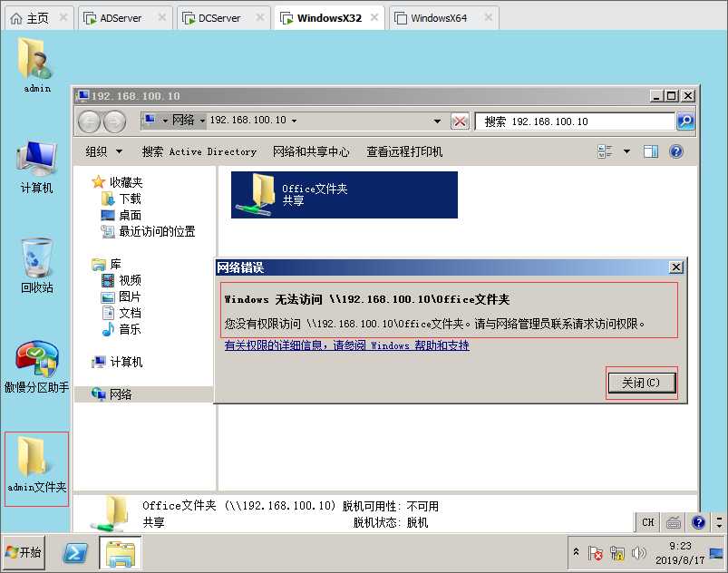Click the Explorer taskbar icon
The width and height of the screenshot is (728, 573).
pyautogui.click(x=121, y=552)
